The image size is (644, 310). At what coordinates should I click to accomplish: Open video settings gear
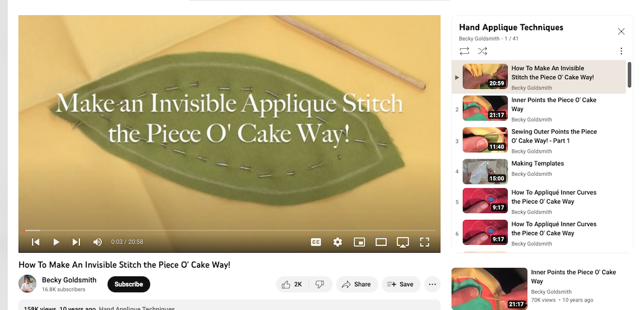337,242
